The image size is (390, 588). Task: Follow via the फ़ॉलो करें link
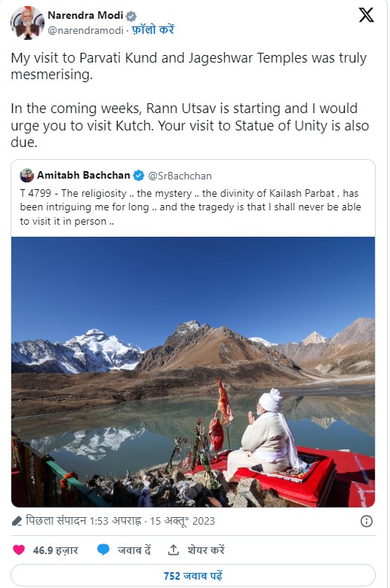click(x=153, y=29)
